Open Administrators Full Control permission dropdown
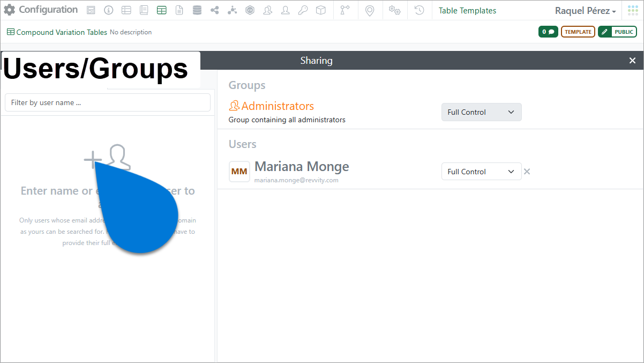Viewport: 644px width, 363px height. pos(481,112)
